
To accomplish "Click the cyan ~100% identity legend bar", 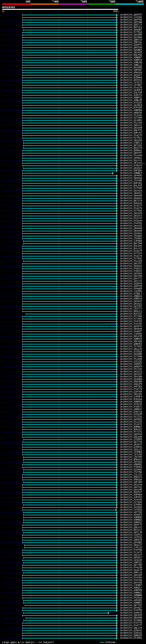I will 130,4.
